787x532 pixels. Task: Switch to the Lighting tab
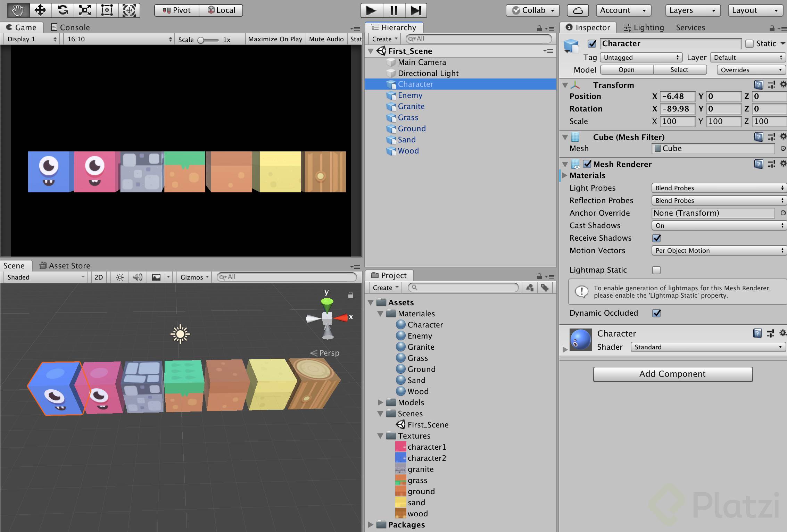coord(644,27)
